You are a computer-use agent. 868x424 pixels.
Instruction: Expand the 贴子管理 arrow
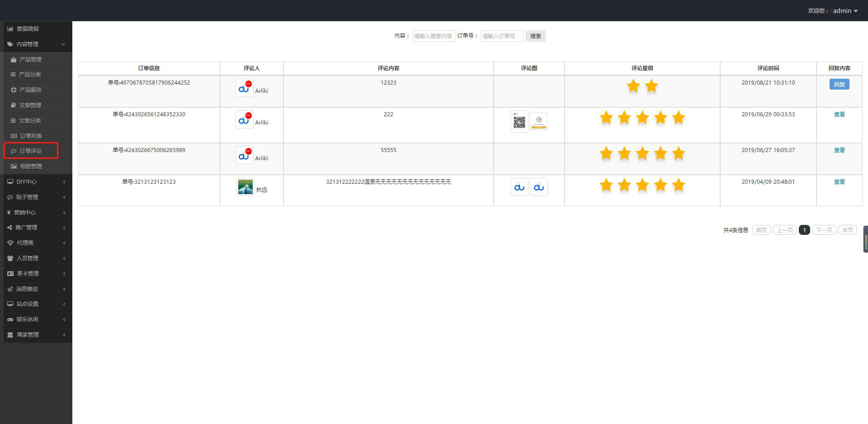(64, 197)
